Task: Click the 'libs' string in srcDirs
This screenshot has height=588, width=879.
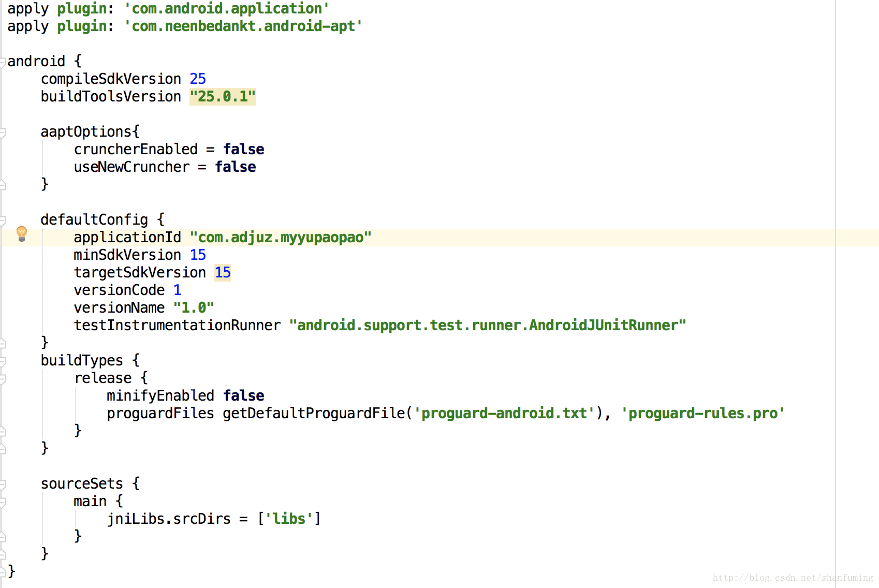Action: coord(289,519)
